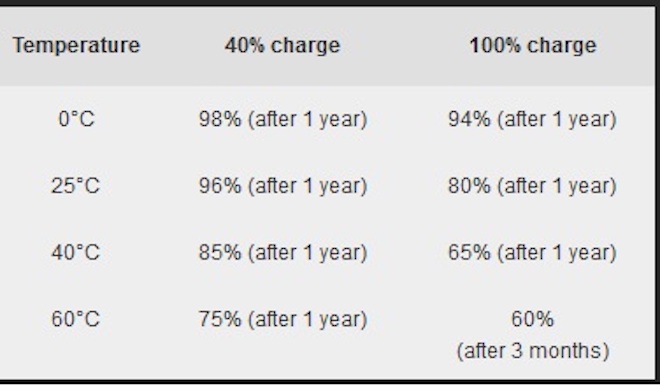Click blank area between Temperature and 40% charge
This screenshot has width=660, height=388.
click(x=182, y=45)
